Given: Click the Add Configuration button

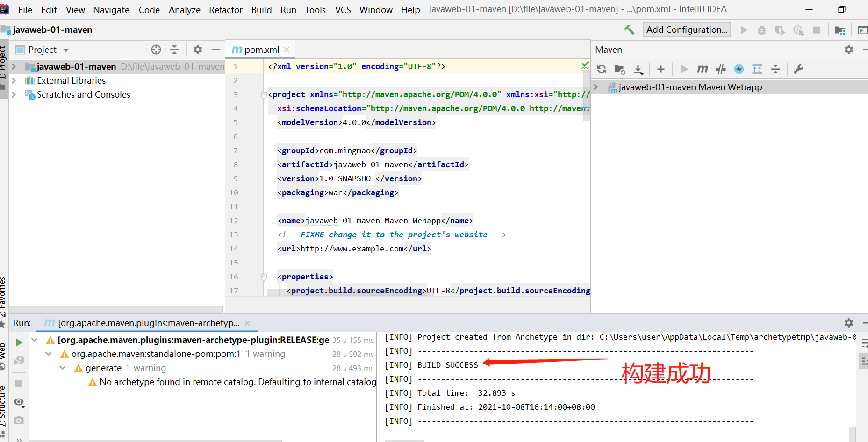Looking at the screenshot, I should (687, 29).
